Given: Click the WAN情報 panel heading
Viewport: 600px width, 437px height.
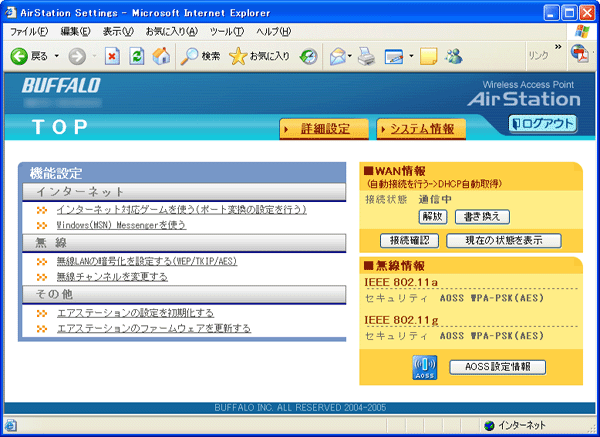Looking at the screenshot, I should click(395, 171).
